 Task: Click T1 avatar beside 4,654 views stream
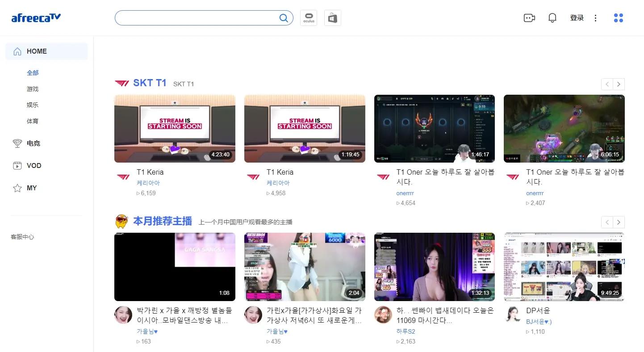point(383,177)
